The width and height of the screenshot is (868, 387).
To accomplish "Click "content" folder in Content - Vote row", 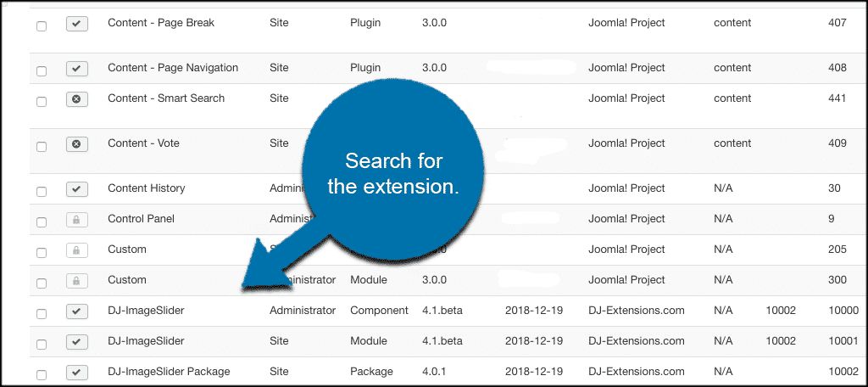I will 732,143.
